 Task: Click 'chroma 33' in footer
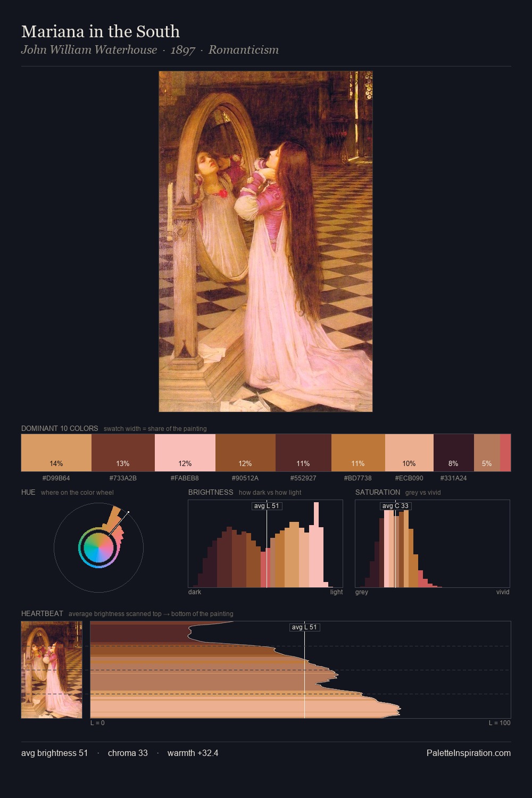tap(128, 753)
